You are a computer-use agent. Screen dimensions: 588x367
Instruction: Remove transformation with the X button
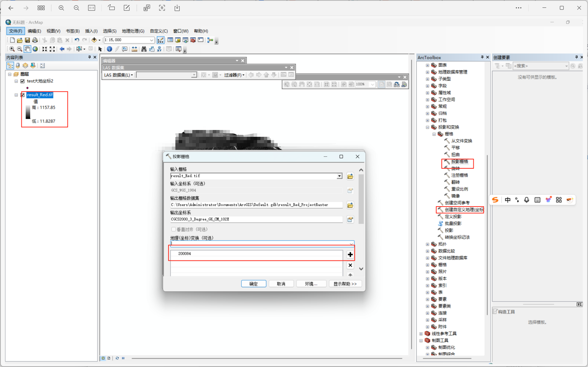point(350,265)
